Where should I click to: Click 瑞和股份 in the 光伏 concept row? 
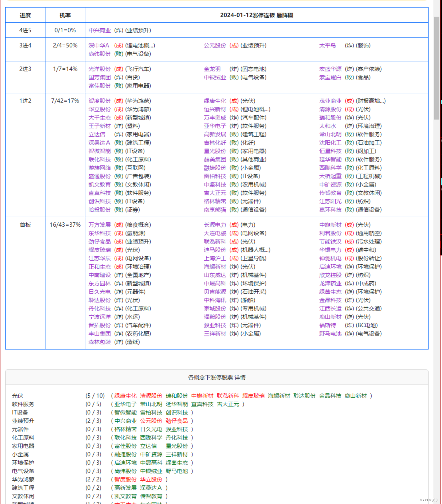[177, 396]
